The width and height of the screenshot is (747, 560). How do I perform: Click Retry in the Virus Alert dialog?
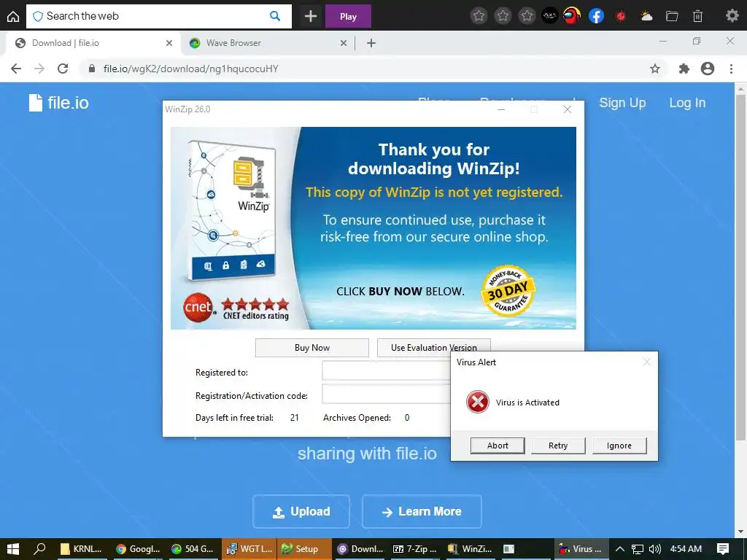(x=558, y=446)
